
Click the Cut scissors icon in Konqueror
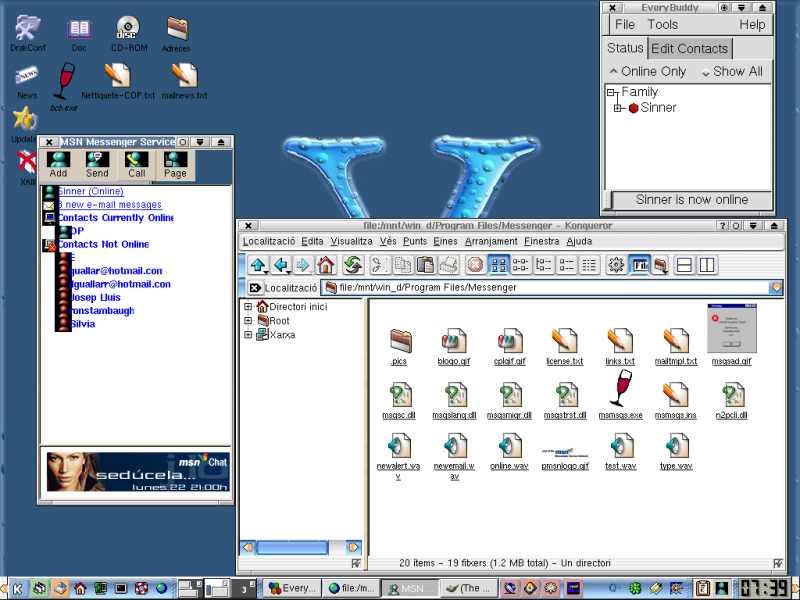click(379, 265)
